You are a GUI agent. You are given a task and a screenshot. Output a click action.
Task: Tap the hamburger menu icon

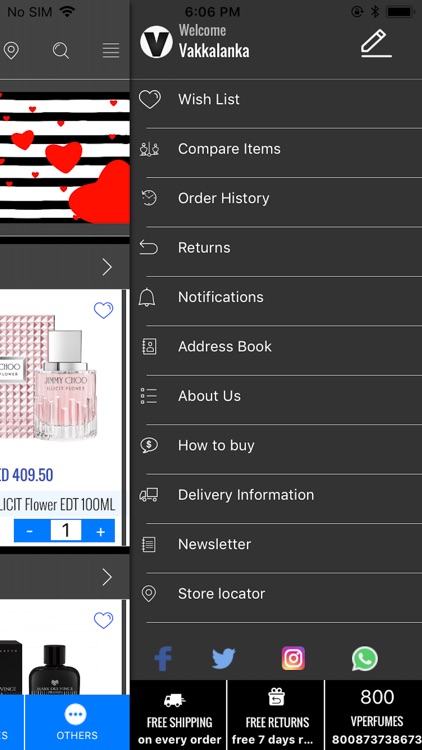(x=111, y=50)
